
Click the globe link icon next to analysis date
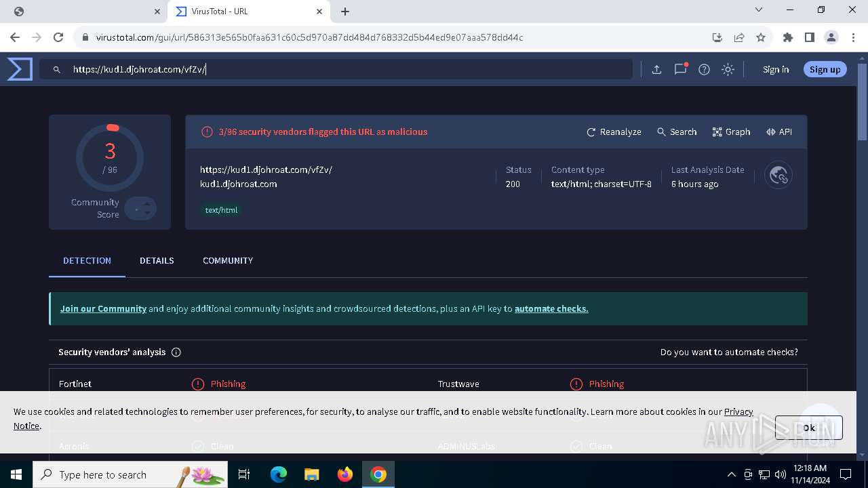(778, 176)
